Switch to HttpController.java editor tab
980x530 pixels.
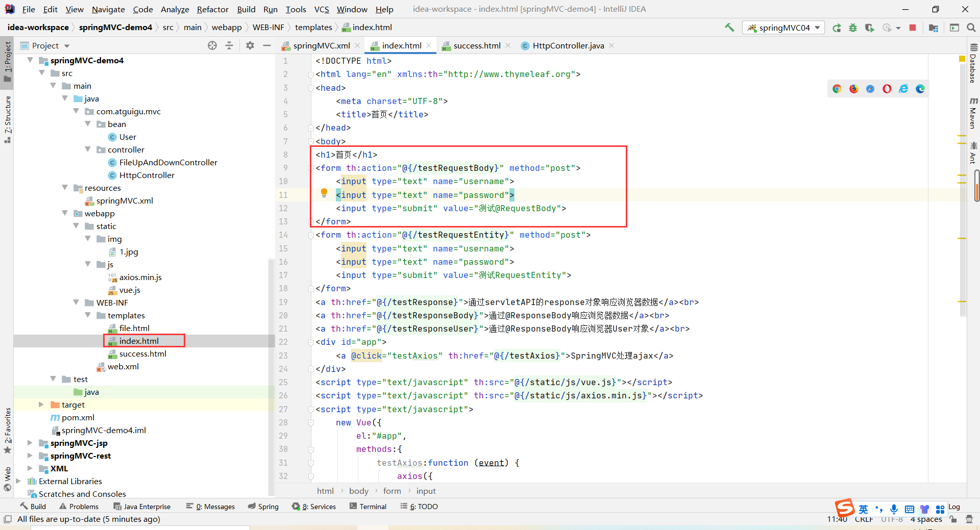pos(568,45)
